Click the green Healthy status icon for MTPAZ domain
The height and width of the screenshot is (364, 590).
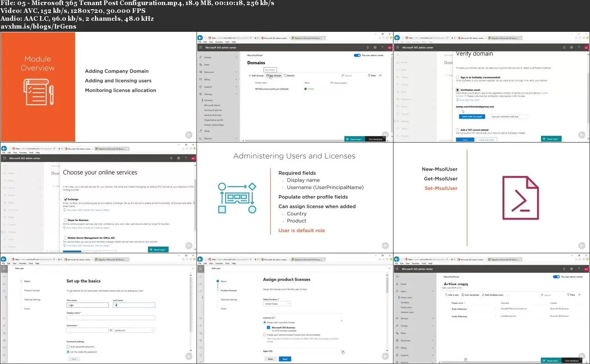click(305, 89)
